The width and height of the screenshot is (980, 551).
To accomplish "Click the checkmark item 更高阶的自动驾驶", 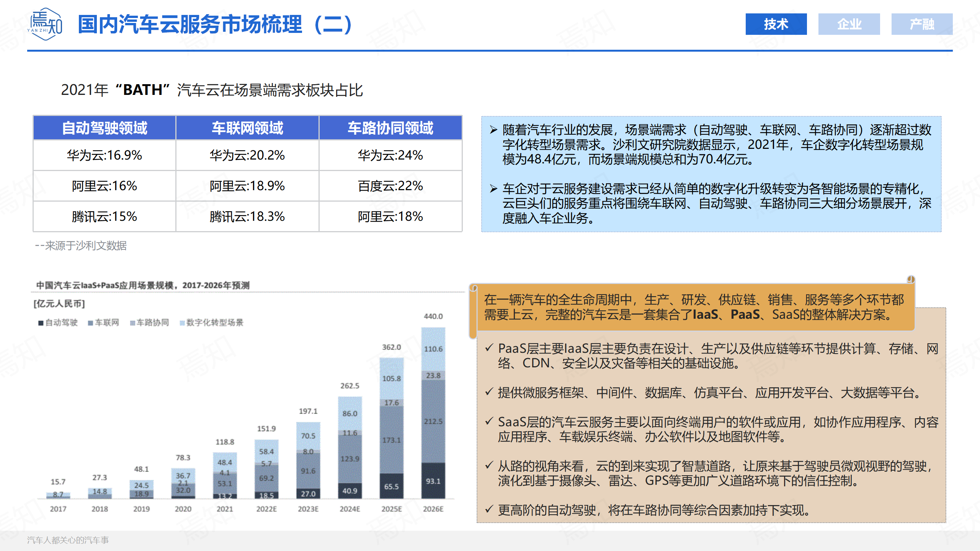I will click(x=649, y=510).
